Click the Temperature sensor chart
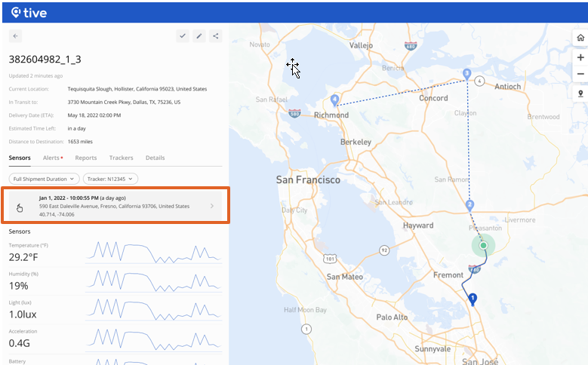This screenshot has width=588, height=365. [153, 253]
